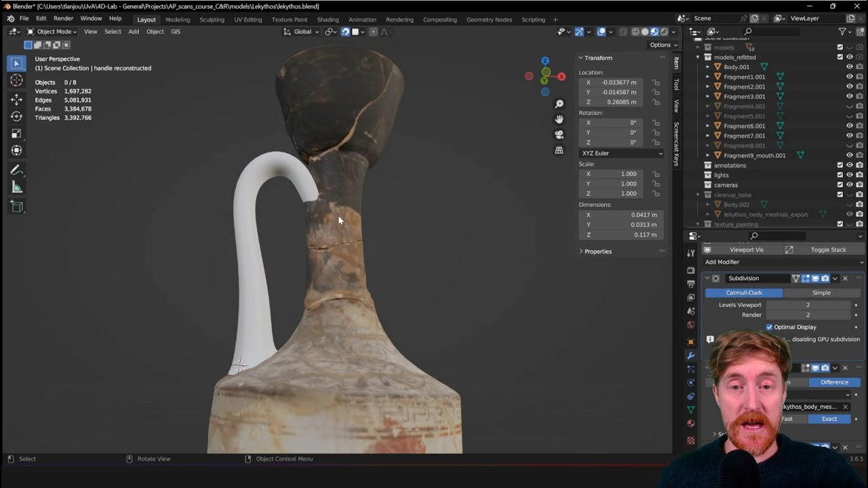Open XYZ Euler rotation mode dropdown
The width and height of the screenshot is (868, 488).
point(621,153)
